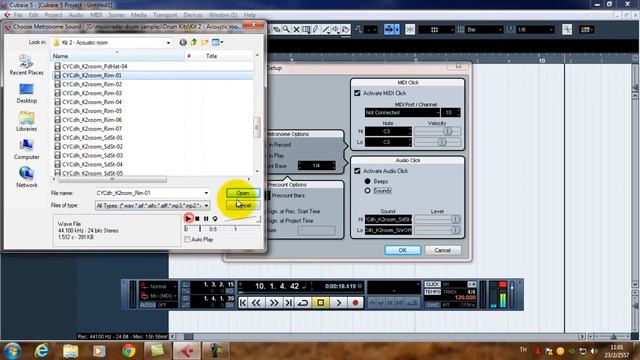
Task: Start recording from transport panel
Action: (x=355, y=303)
